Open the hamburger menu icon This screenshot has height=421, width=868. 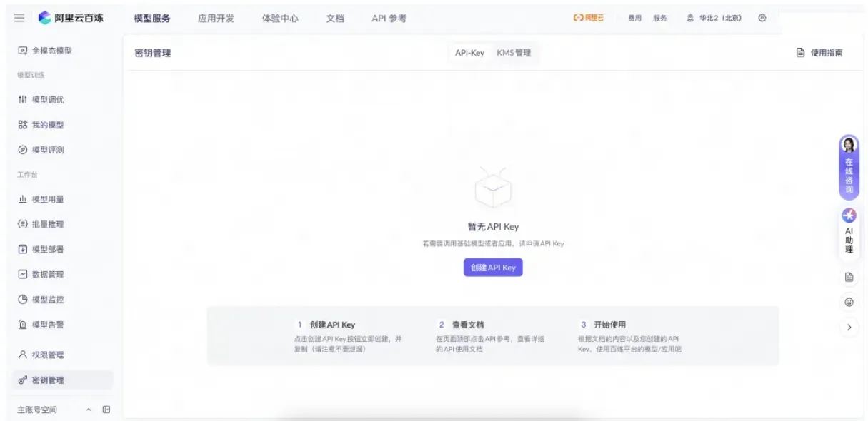pos(19,18)
